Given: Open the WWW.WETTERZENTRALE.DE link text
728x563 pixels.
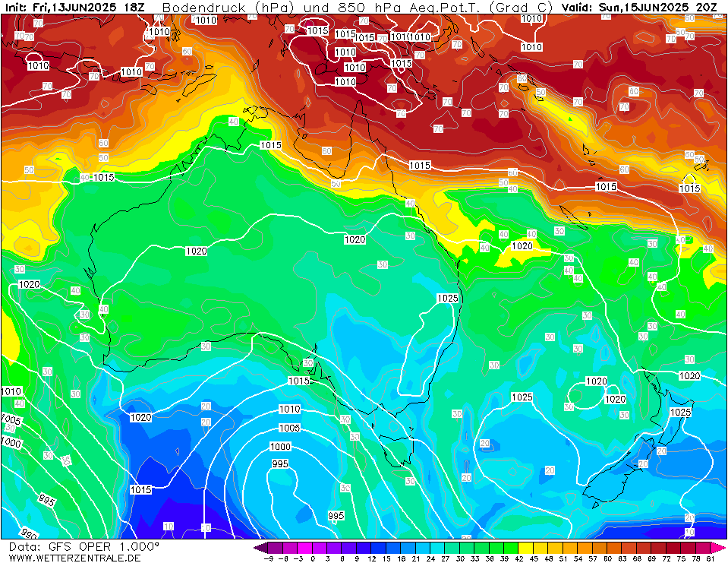Looking at the screenshot, I should pos(74,558).
